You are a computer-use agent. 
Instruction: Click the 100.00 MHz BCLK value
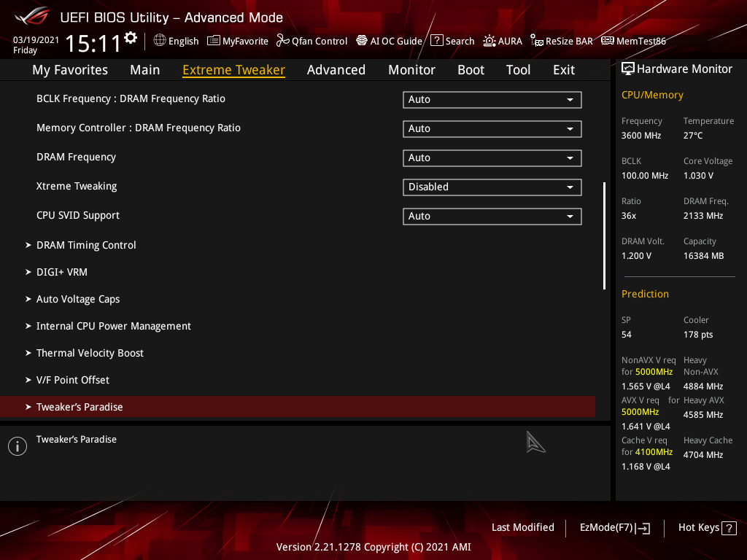[645, 176]
